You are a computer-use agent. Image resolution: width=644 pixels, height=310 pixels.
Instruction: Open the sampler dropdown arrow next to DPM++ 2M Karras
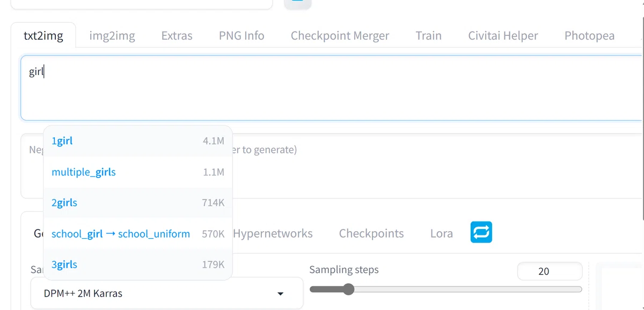pyautogui.click(x=280, y=294)
